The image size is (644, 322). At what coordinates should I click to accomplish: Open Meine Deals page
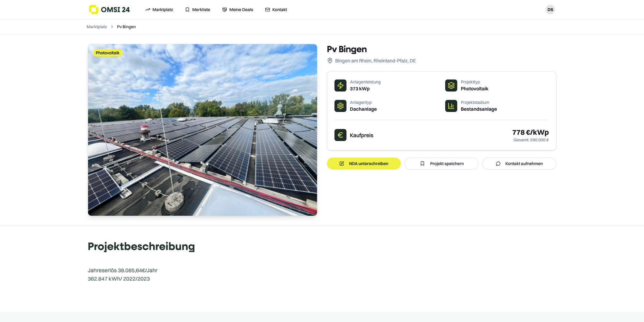(x=238, y=10)
